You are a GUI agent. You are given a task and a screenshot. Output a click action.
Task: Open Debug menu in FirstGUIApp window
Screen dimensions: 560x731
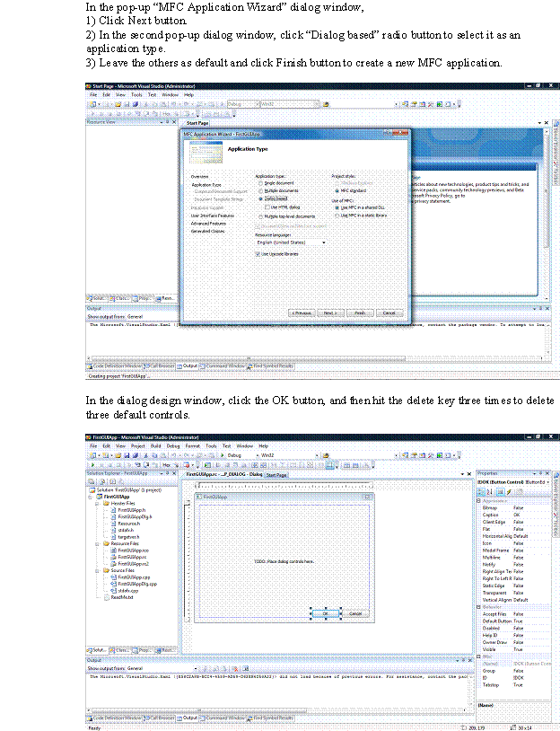point(173,445)
